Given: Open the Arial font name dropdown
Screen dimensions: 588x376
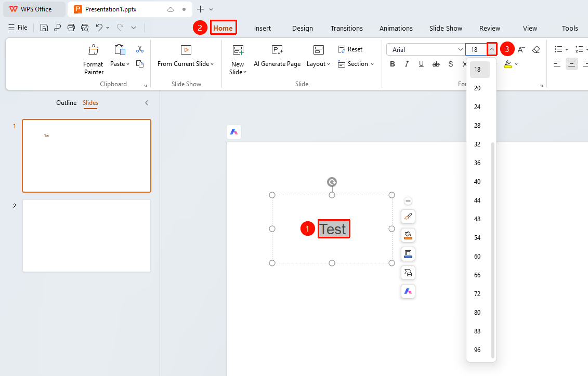Looking at the screenshot, I should point(461,49).
